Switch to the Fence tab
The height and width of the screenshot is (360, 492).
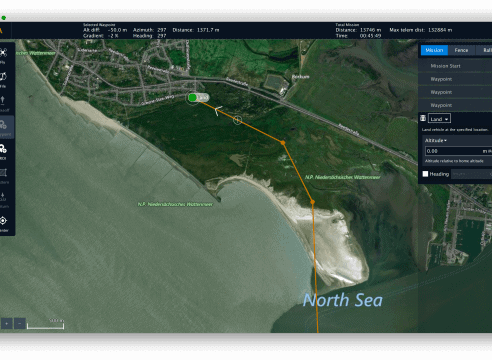click(x=461, y=50)
